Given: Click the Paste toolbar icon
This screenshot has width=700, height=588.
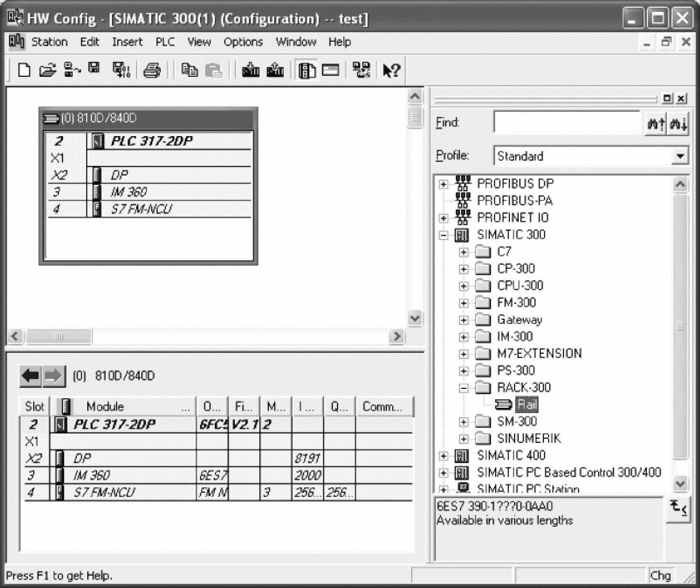Looking at the screenshot, I should pos(213,70).
